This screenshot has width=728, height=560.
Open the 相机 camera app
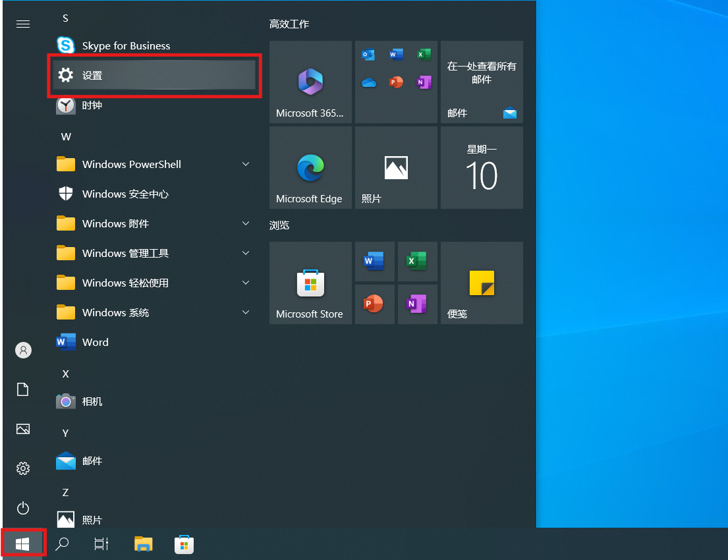click(x=154, y=401)
